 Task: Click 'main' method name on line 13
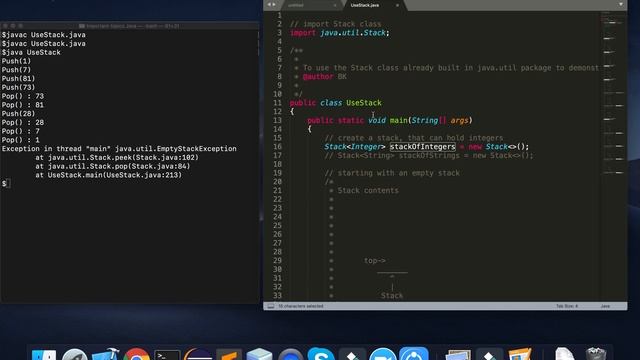tap(398, 120)
